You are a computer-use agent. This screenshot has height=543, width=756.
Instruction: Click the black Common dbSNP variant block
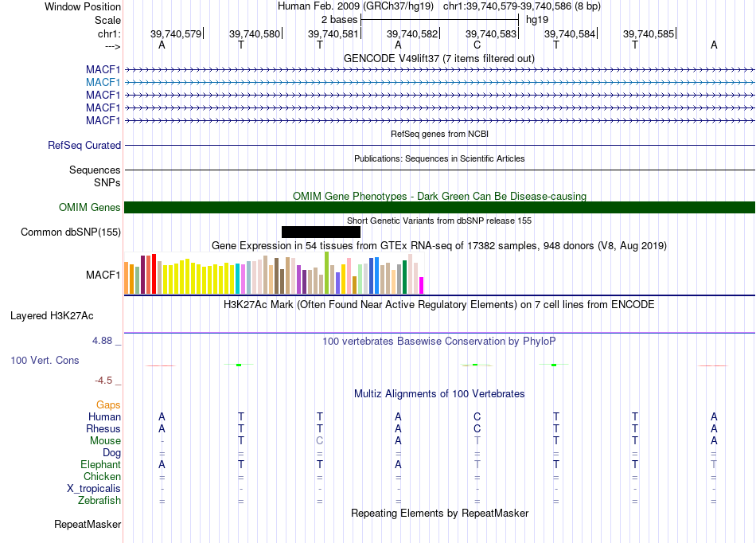tap(321, 232)
